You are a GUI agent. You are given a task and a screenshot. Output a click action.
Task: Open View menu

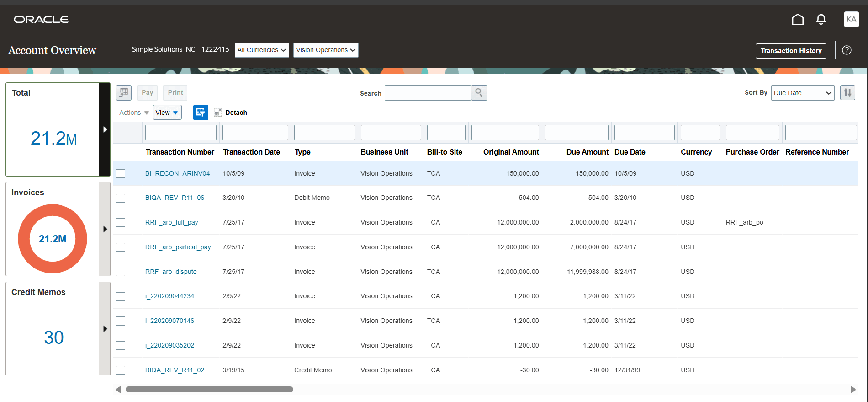[167, 113]
